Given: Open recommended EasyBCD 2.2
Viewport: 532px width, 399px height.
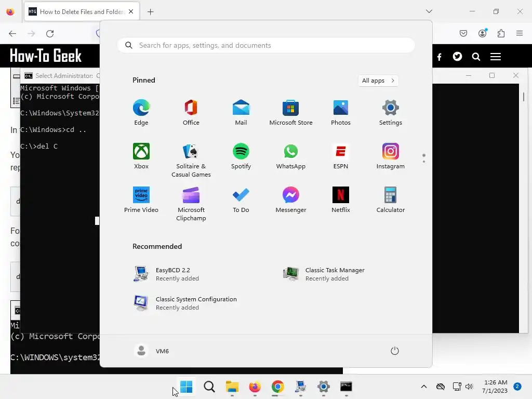Looking at the screenshot, I should 166,274.
